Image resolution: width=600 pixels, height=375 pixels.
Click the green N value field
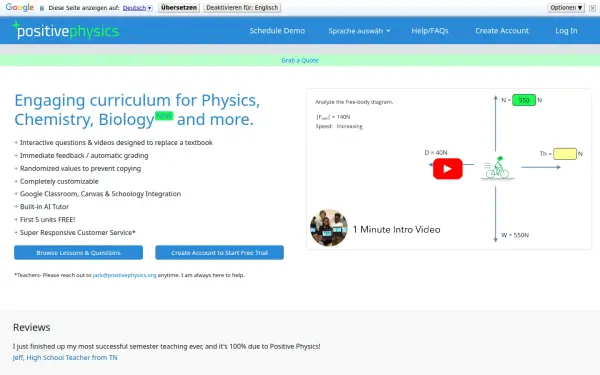[524, 100]
